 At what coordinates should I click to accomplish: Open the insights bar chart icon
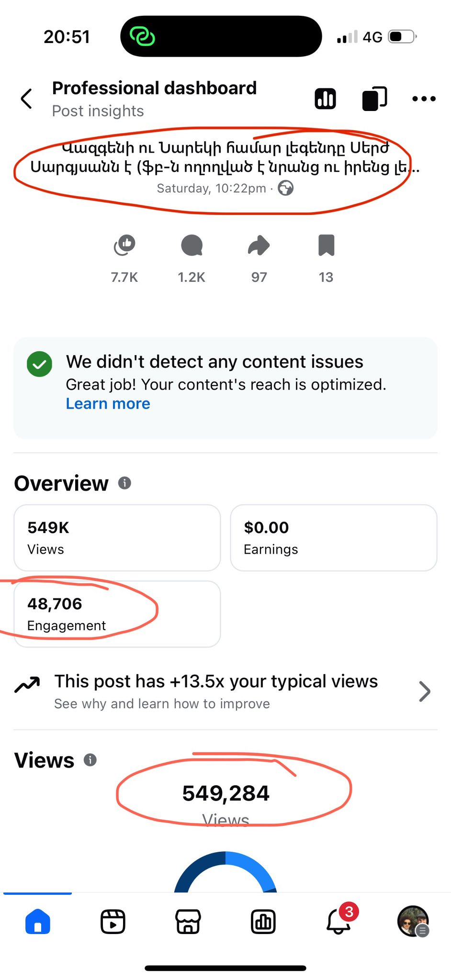(x=325, y=99)
